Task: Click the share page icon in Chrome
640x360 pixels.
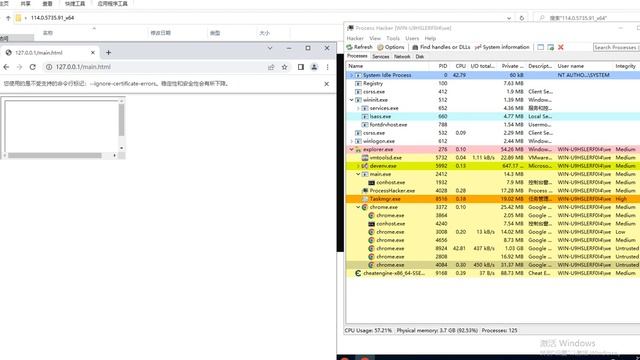Action: pos(271,67)
